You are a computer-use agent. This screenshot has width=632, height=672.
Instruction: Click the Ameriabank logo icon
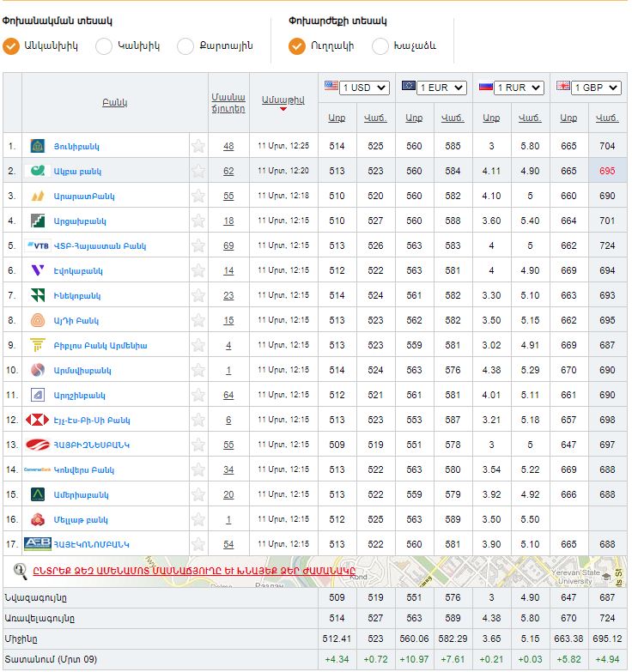tap(38, 494)
